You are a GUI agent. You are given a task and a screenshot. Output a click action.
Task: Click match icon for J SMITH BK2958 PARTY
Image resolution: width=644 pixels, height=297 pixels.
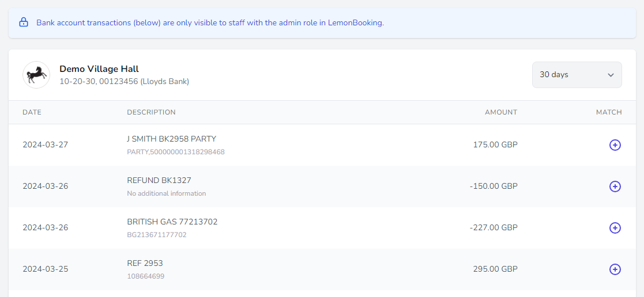(615, 145)
